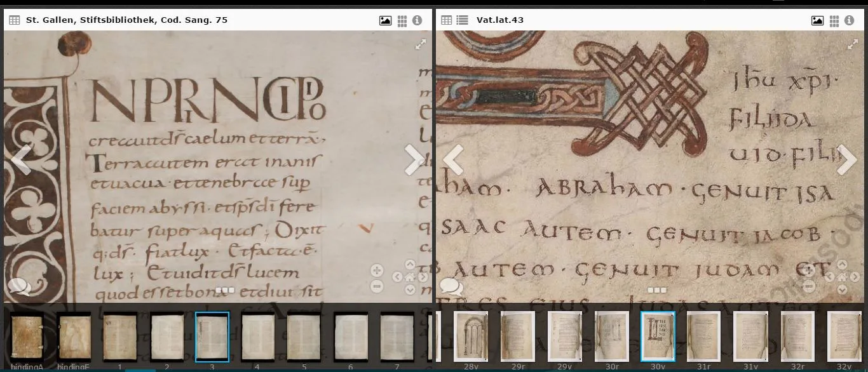868x372 pixels.
Task: Open image view options in Cod. Sang. 75 window
Action: coord(385,20)
